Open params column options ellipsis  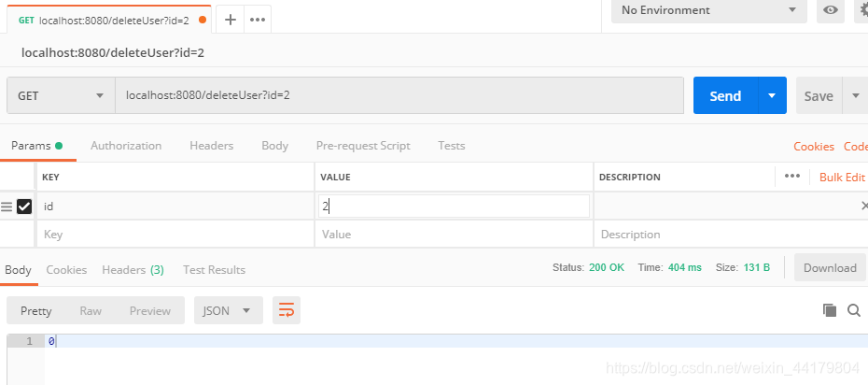click(x=792, y=177)
